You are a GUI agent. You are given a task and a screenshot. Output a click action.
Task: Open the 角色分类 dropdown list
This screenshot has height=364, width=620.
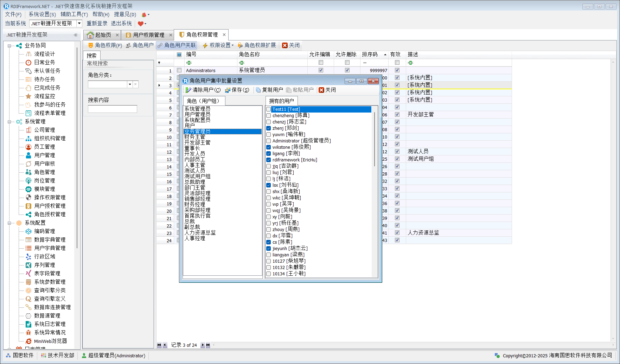[130, 84]
